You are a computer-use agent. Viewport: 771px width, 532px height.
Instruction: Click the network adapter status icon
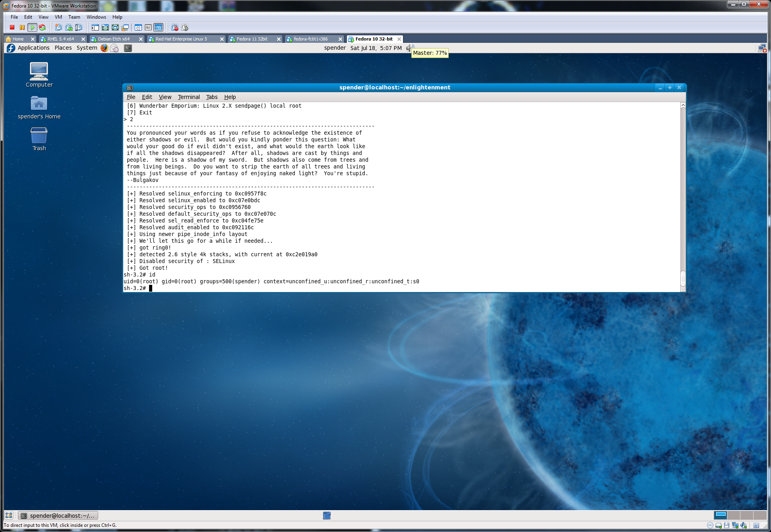735,525
